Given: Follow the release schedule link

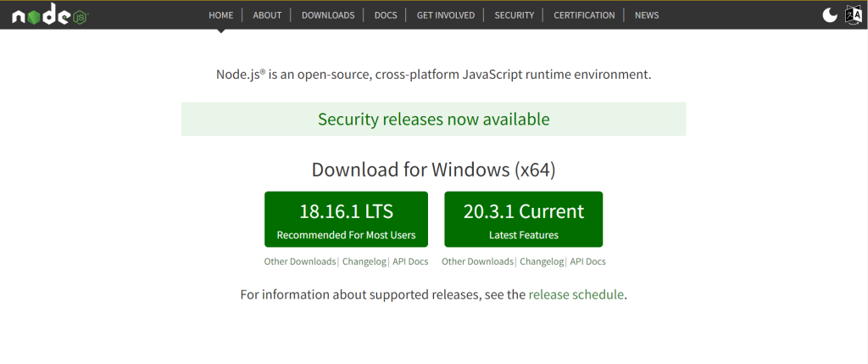Looking at the screenshot, I should [576, 295].
